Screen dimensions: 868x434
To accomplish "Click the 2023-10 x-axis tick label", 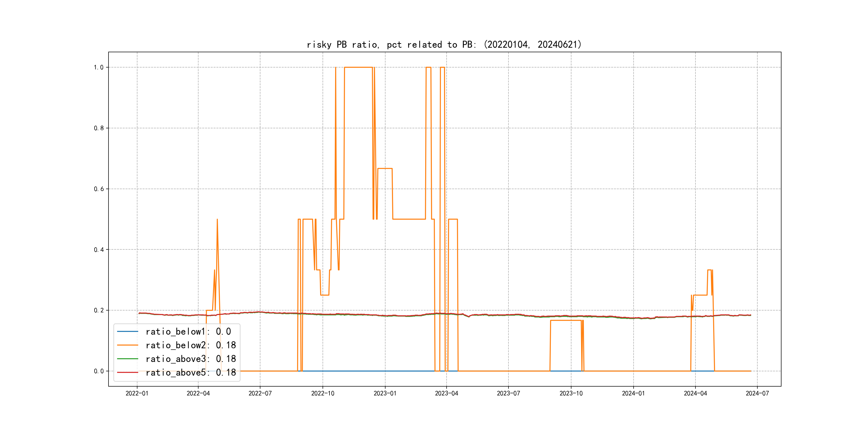I will pos(571,393).
